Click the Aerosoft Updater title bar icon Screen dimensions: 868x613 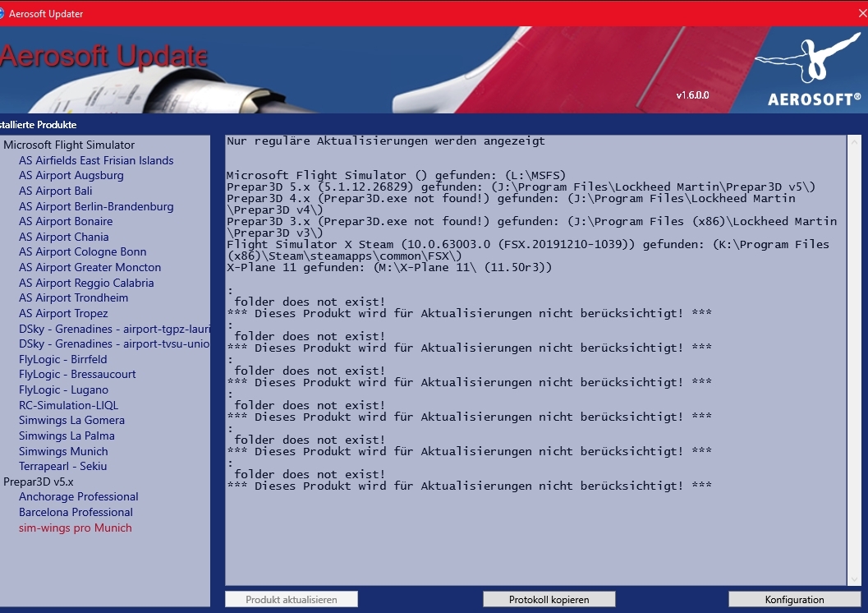pos(2,13)
